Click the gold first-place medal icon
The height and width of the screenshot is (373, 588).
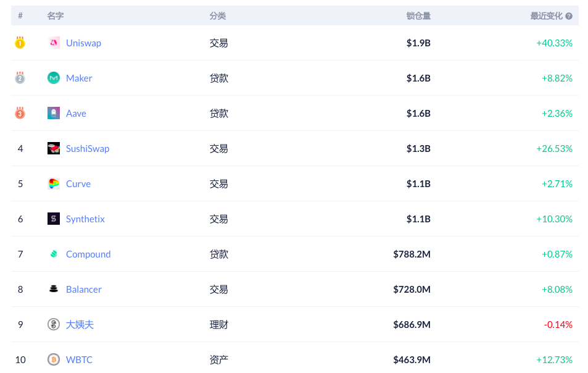click(x=20, y=43)
